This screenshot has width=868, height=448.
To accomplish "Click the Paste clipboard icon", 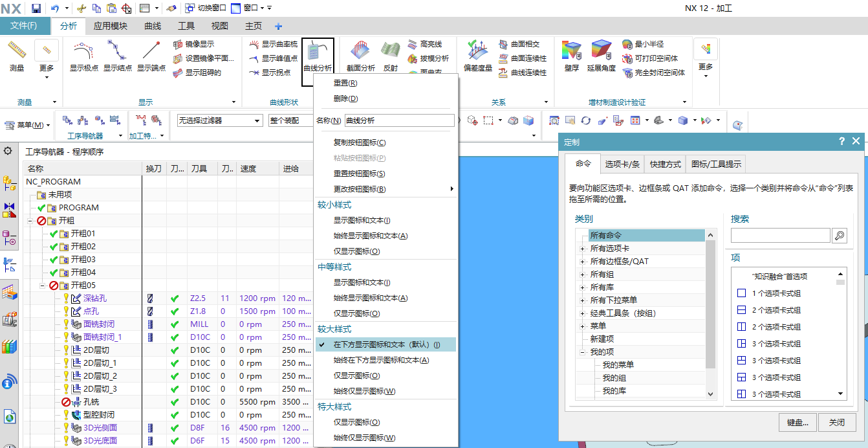I will (111, 8).
